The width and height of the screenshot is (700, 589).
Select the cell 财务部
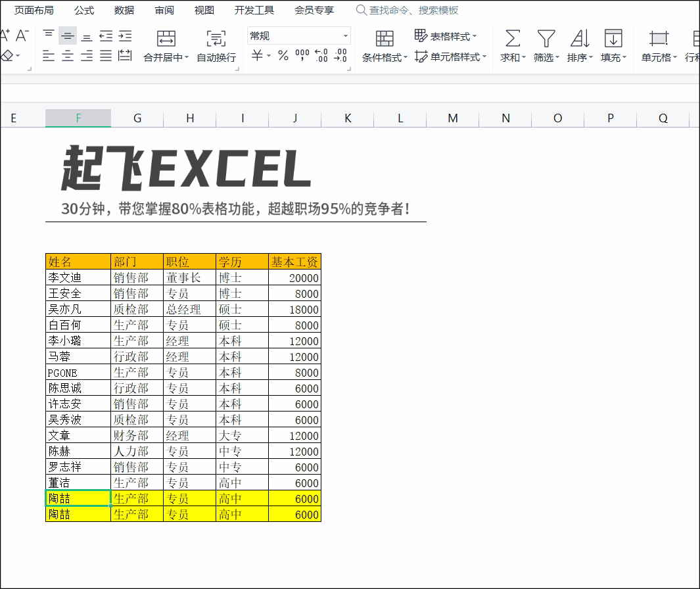(137, 435)
